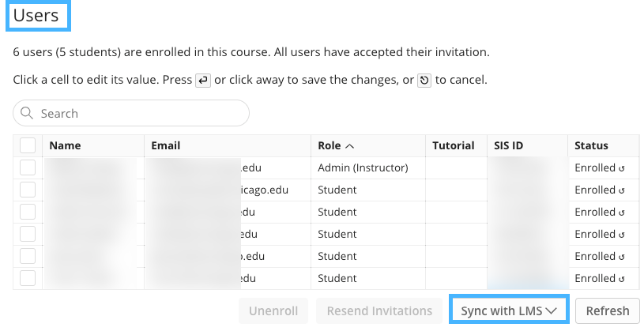Click into the Search users field
The height and width of the screenshot is (331, 644).
pyautogui.click(x=138, y=114)
